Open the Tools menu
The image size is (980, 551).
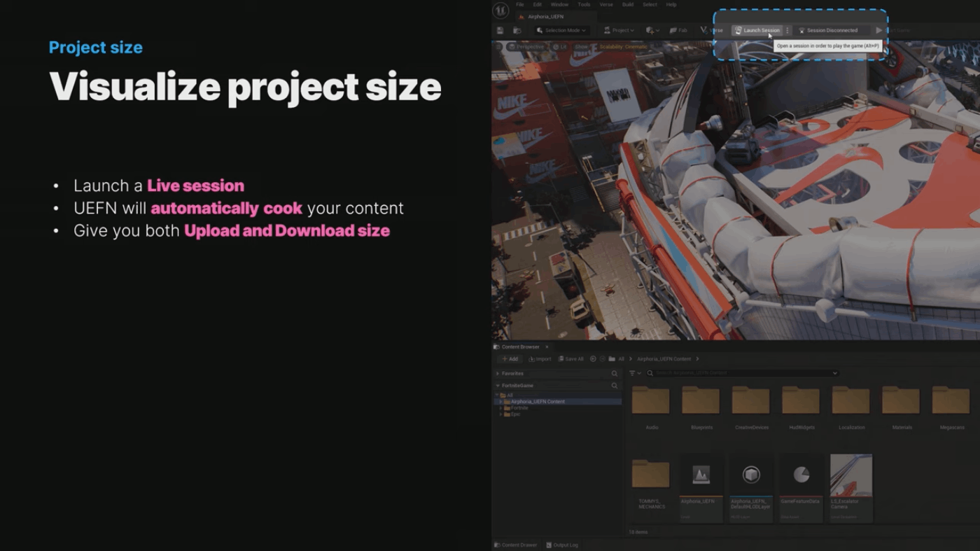pos(584,5)
